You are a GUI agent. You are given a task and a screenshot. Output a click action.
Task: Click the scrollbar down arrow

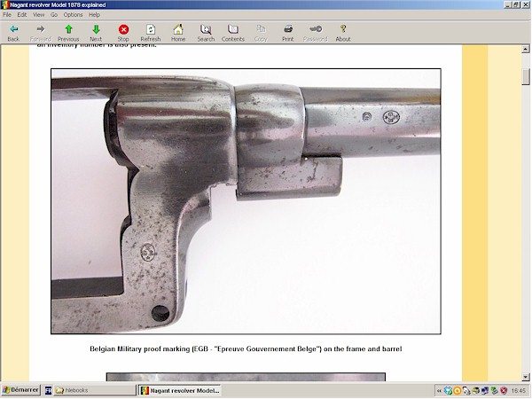(x=526, y=377)
